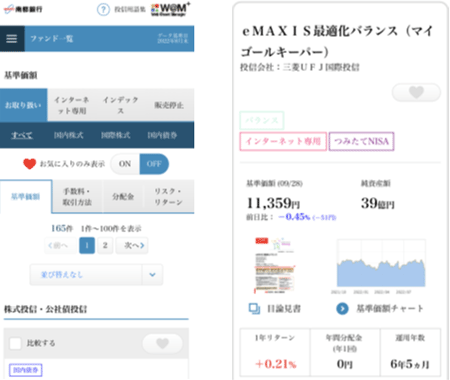Click the eMAXIS最適化バランス fund title
Screen dimensions: 450x380
[337, 41]
